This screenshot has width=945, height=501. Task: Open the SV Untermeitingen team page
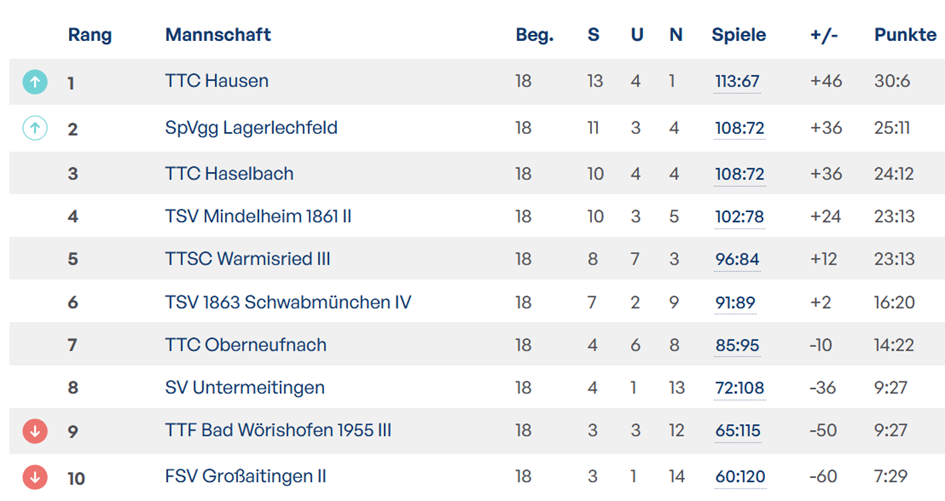tap(245, 387)
